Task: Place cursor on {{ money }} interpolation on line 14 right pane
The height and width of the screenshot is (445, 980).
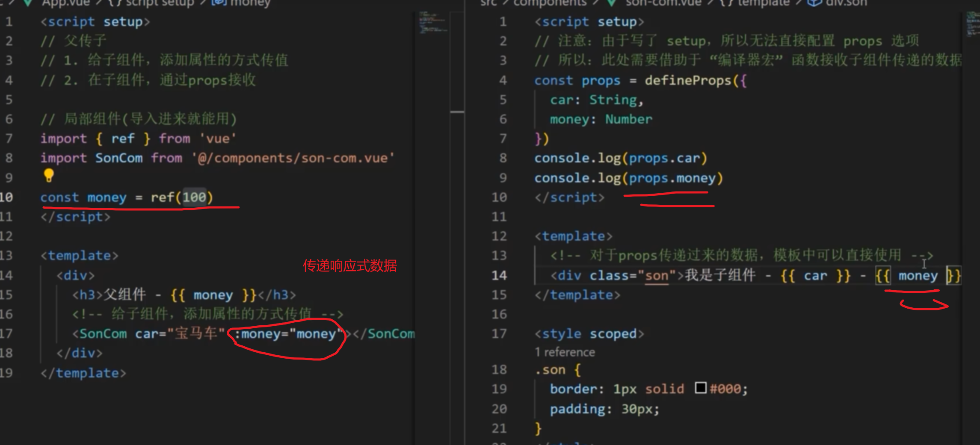Action: [x=918, y=276]
